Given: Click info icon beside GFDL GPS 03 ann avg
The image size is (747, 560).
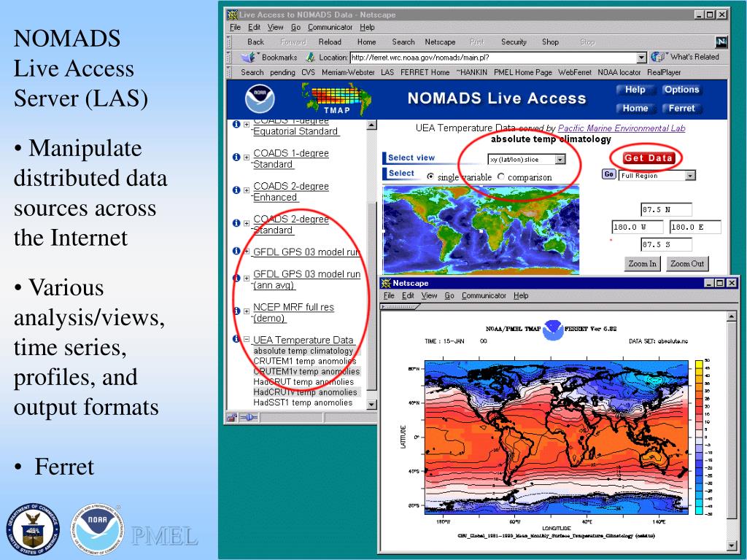Looking at the screenshot, I should coord(236,278).
